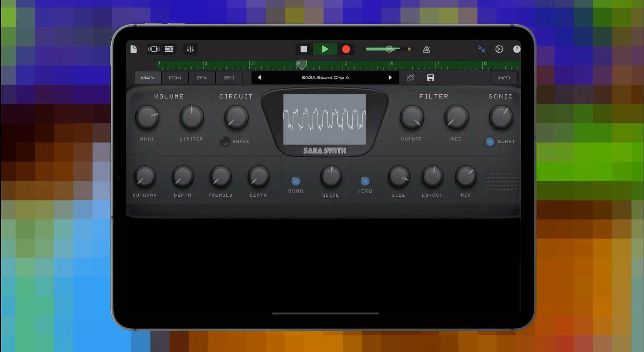The image size is (644, 352).
Task: Go to next preset with right arrow
Action: coord(390,77)
